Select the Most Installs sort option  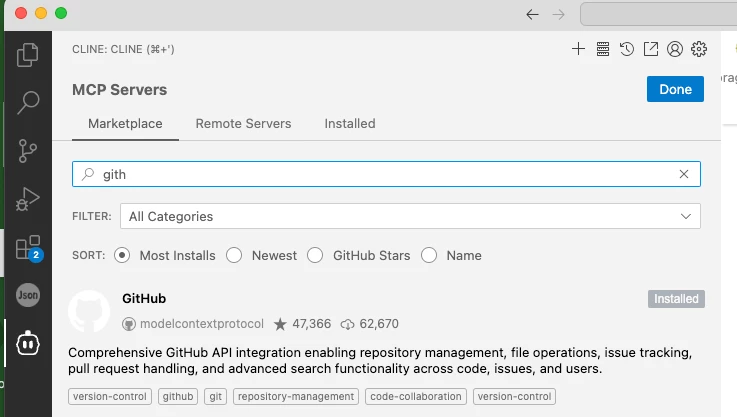[x=123, y=255]
